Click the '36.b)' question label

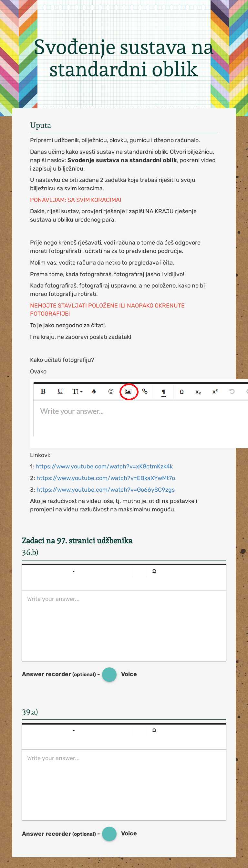click(x=30, y=552)
